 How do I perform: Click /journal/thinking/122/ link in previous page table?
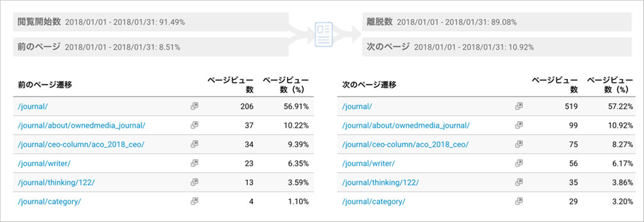coord(56,183)
